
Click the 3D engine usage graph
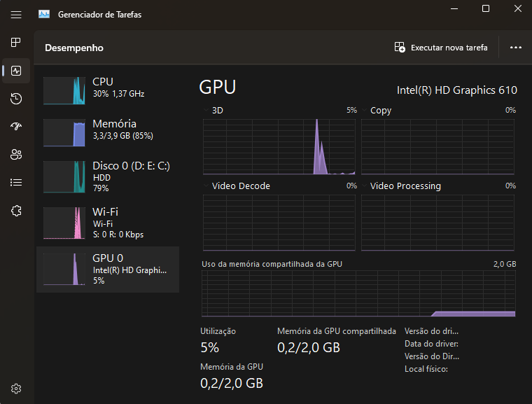point(279,146)
